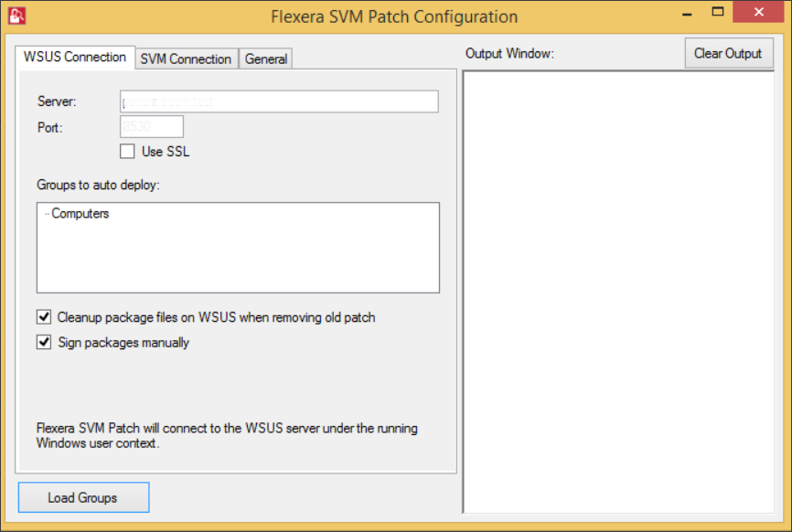This screenshot has height=532, width=792.
Task: Uncheck Cleanup package files on WSUS checkbox
Action: pyautogui.click(x=44, y=317)
